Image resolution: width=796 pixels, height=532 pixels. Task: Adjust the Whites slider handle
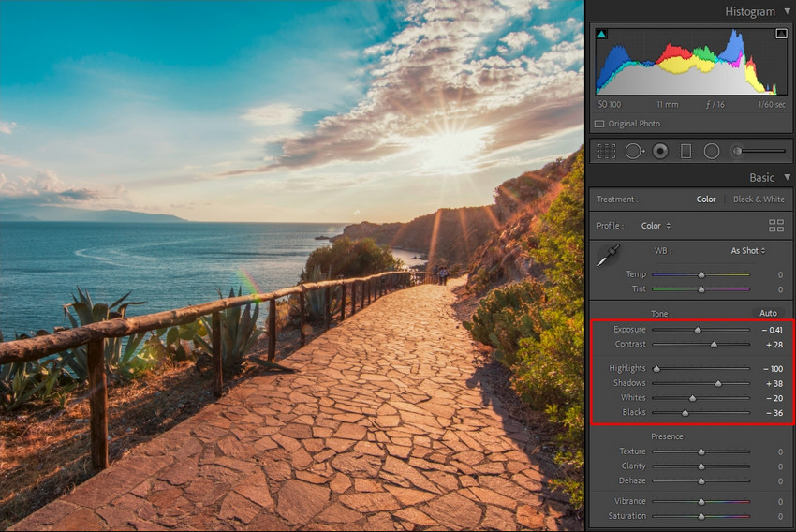point(692,398)
